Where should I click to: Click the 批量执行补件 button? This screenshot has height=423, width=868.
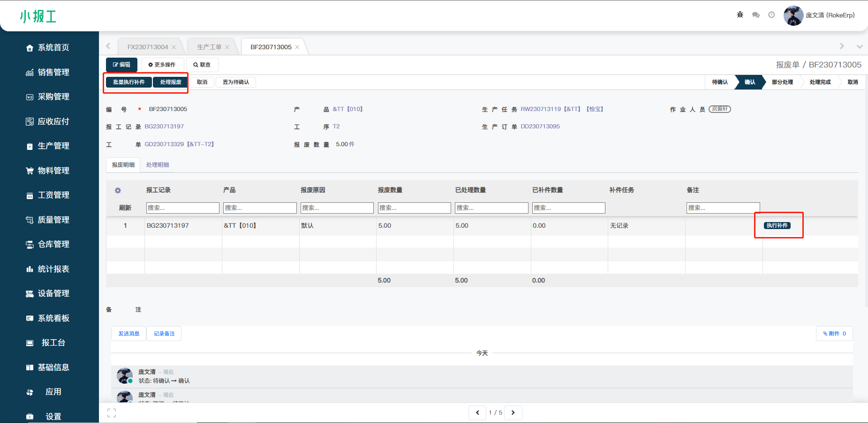click(129, 82)
